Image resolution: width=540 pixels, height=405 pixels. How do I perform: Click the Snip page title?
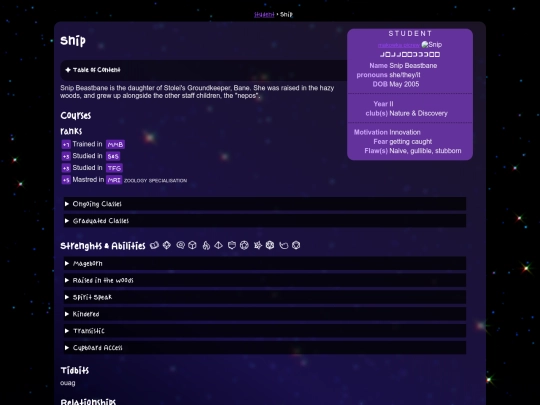73,41
